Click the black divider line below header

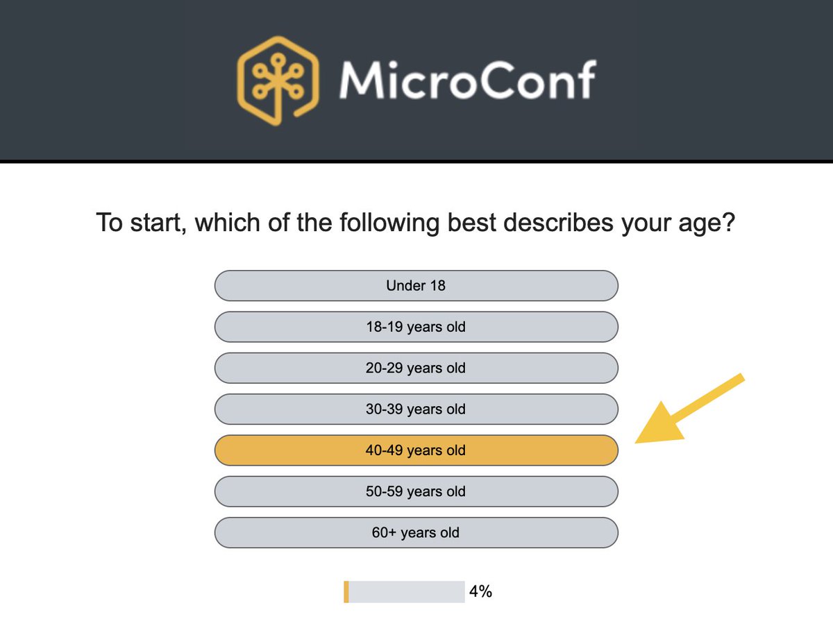tap(416, 161)
